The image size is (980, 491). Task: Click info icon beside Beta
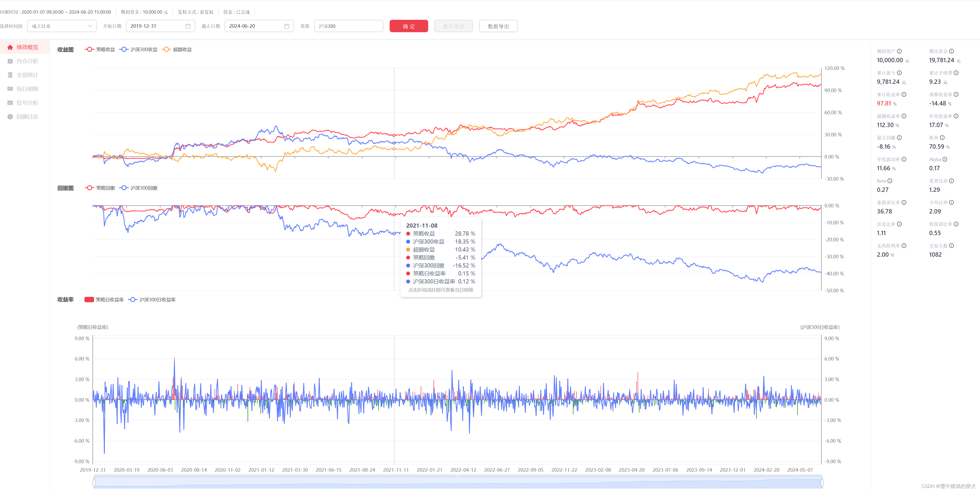coord(890,181)
